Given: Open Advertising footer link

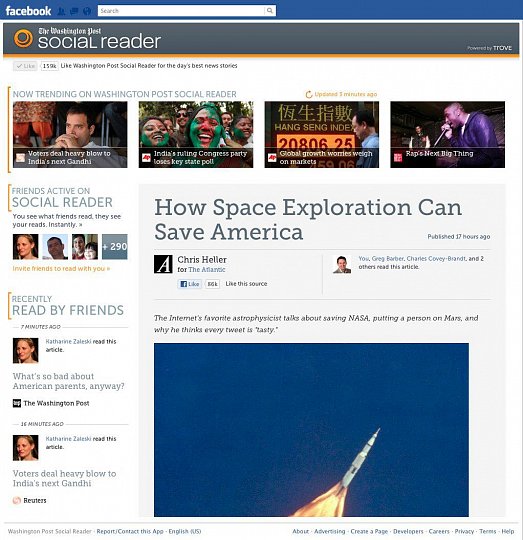Looking at the screenshot, I should (x=330, y=531).
